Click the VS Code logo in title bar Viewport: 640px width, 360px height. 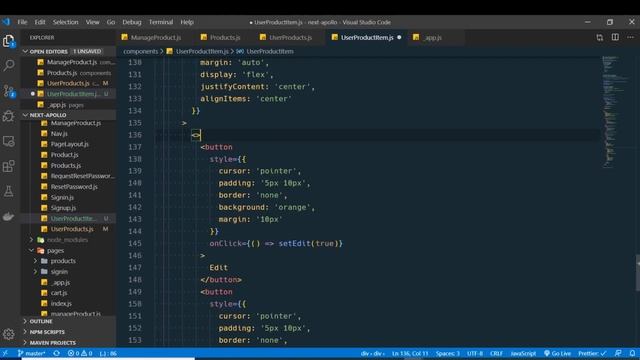point(6,22)
